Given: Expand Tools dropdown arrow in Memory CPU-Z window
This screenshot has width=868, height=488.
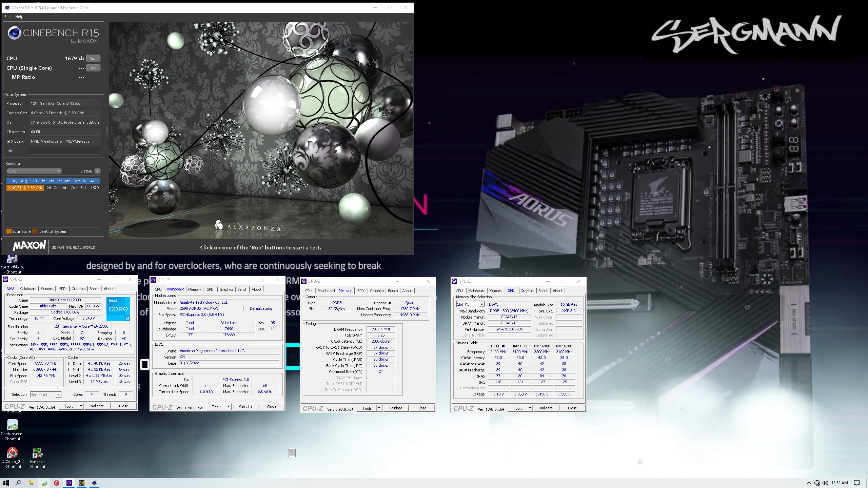Looking at the screenshot, I should tap(379, 408).
